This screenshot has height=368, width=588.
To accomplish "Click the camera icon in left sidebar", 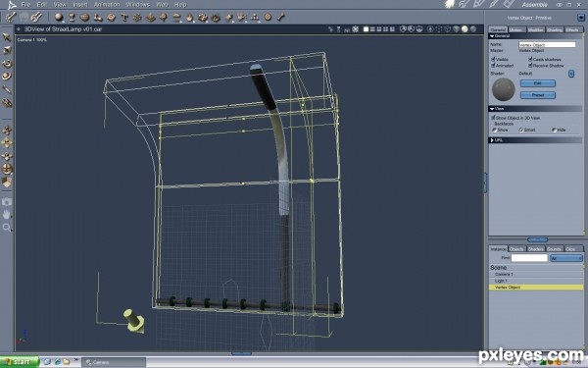I will click(7, 201).
